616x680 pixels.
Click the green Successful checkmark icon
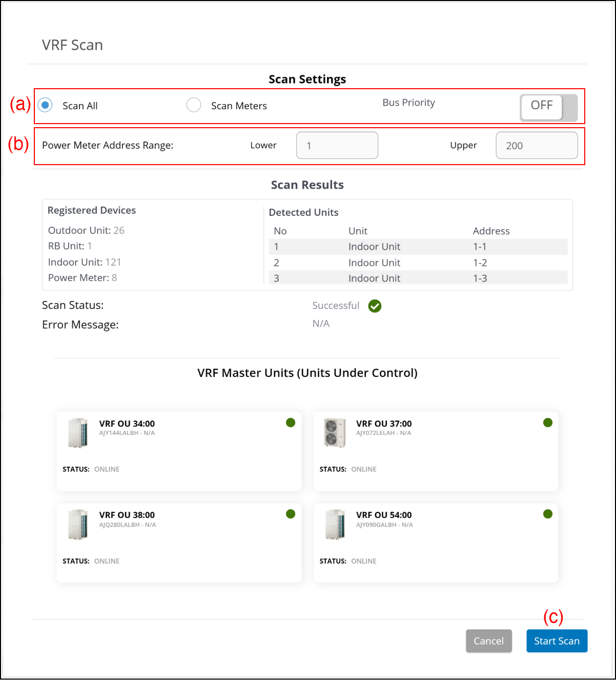[375, 306]
